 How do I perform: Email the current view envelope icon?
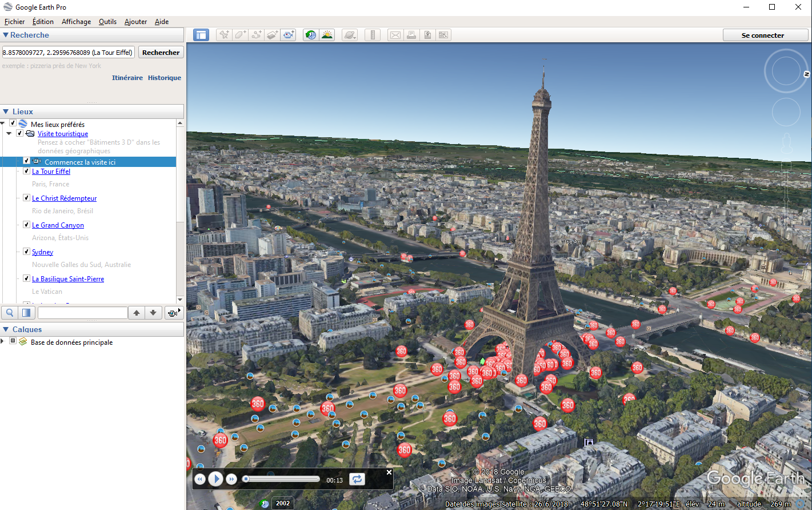click(x=395, y=35)
